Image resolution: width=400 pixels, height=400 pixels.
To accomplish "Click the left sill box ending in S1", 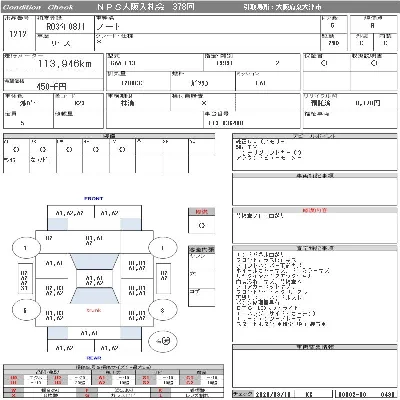I will pyautogui.click(x=24, y=280).
